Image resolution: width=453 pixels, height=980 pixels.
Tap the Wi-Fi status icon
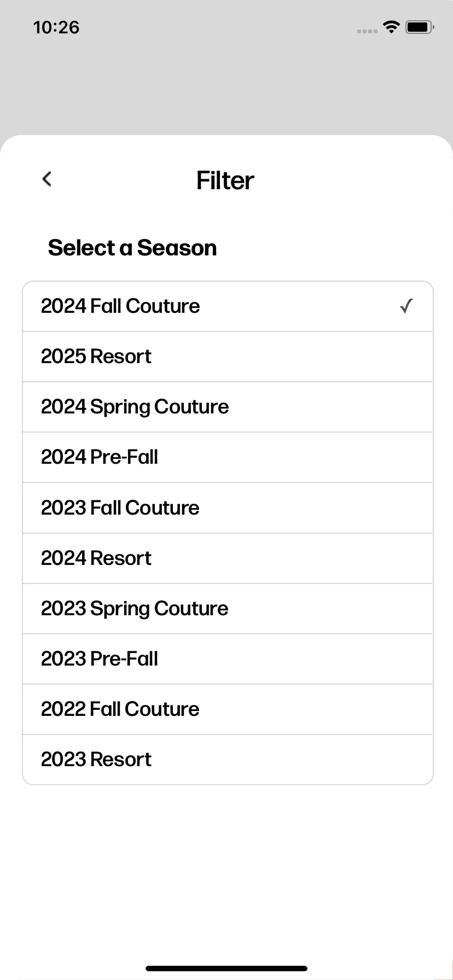click(391, 27)
